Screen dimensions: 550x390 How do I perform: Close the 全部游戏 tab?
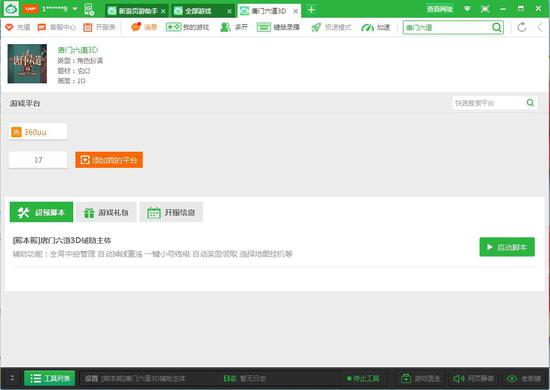229,11
